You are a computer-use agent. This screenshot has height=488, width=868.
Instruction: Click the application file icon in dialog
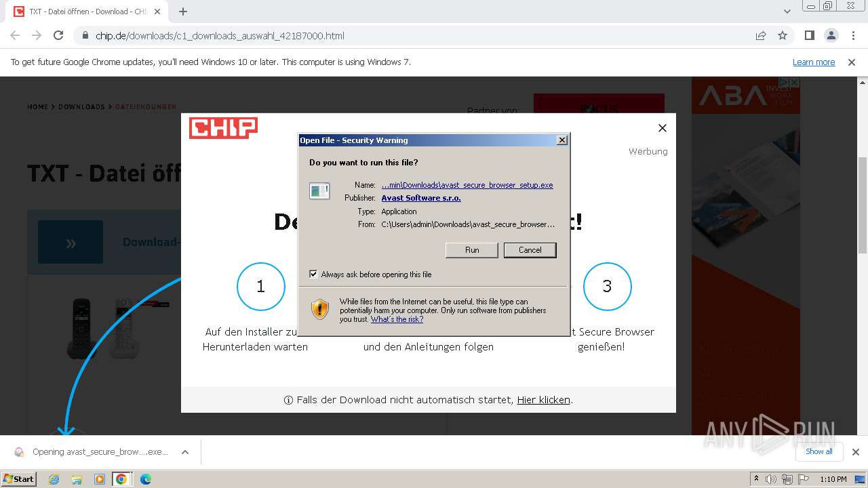click(x=319, y=191)
